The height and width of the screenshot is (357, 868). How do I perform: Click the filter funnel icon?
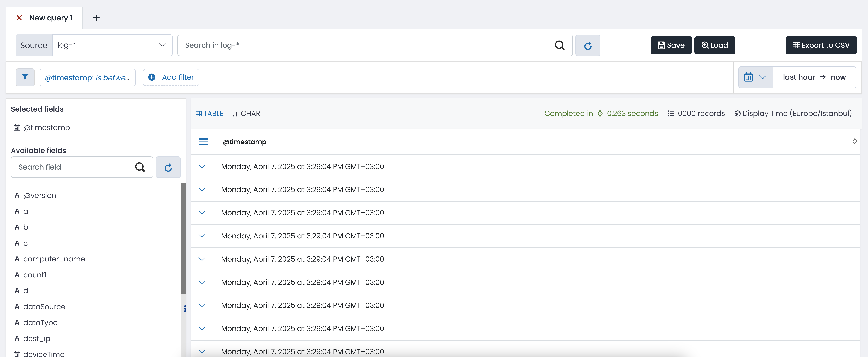25,77
